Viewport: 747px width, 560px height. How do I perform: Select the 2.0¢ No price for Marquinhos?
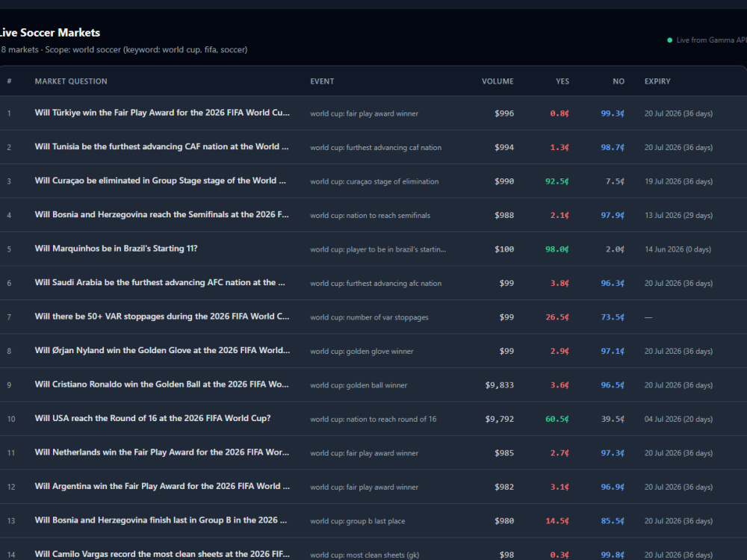(615, 249)
